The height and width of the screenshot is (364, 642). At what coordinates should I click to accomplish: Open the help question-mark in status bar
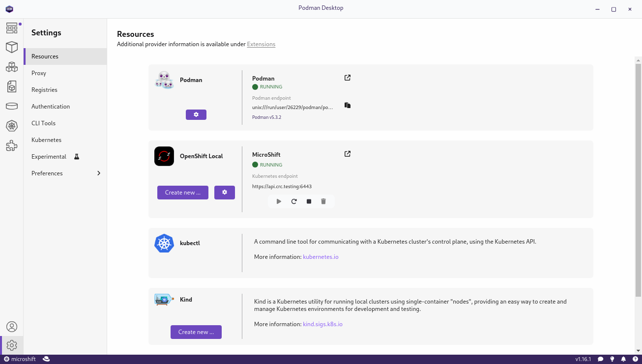coord(635,359)
